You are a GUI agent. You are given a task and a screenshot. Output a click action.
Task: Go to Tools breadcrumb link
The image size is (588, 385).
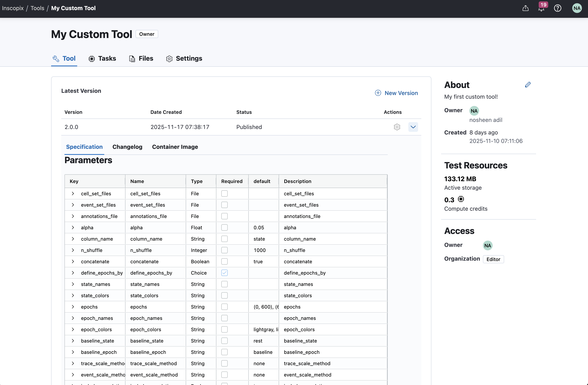click(37, 8)
